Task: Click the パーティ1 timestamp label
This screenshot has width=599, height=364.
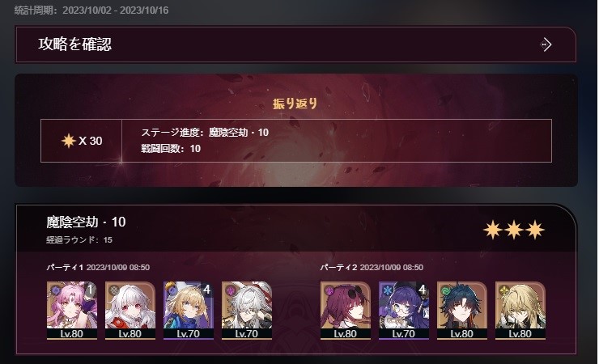Action: (x=98, y=267)
